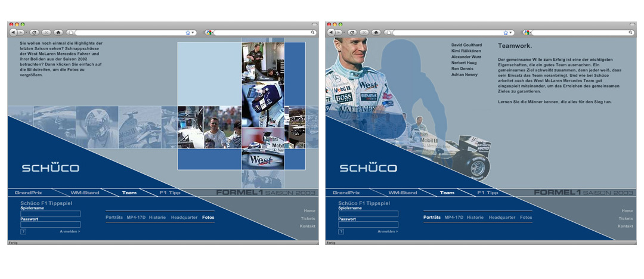Open Fotos submenu in the Teamwork window
The width and height of the screenshot is (644, 279).
click(x=526, y=218)
